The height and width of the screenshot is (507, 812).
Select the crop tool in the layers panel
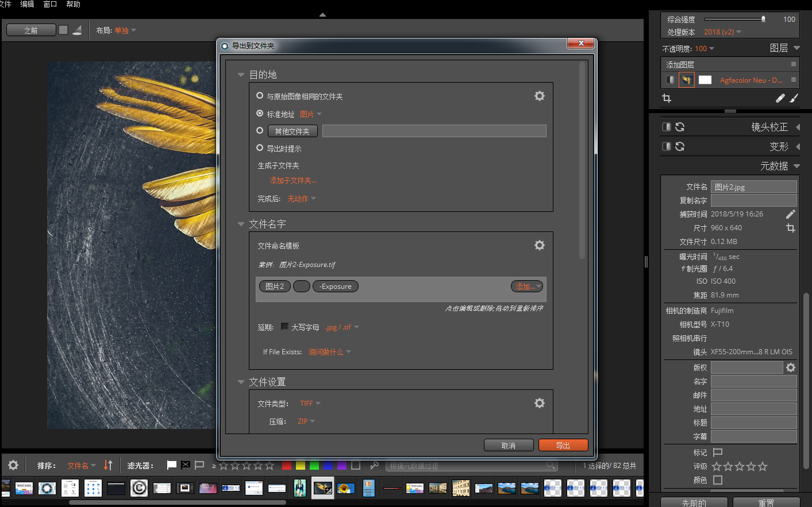click(x=666, y=98)
